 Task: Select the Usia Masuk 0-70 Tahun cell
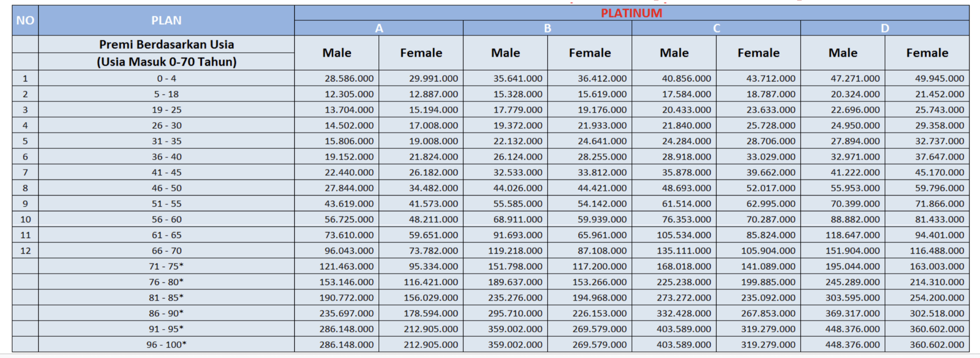[x=166, y=62]
